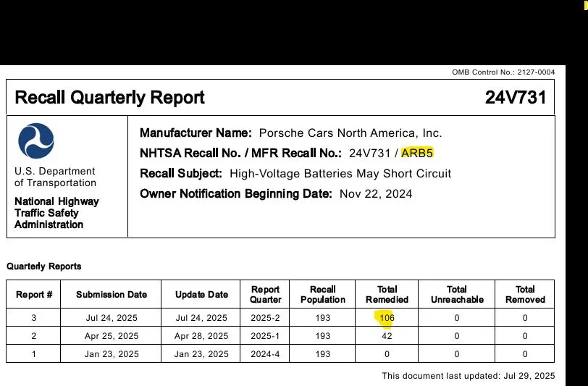Click the 42 remedied value
Screen dimensions: 588x386
[x=387, y=336]
